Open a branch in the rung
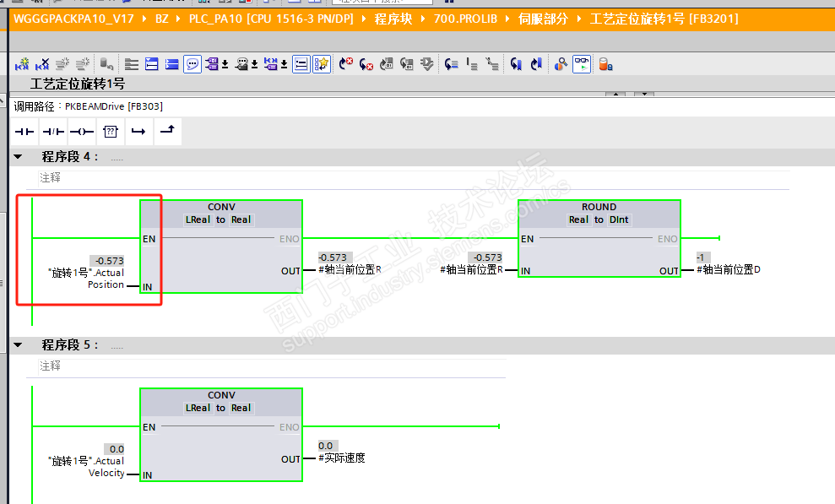 138,132
